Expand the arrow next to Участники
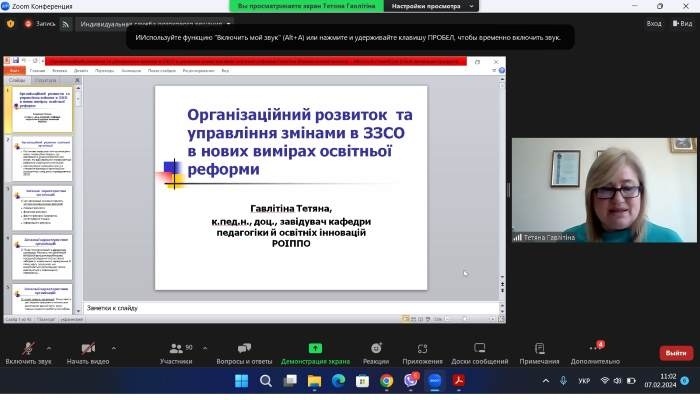The image size is (700, 400). [205, 348]
